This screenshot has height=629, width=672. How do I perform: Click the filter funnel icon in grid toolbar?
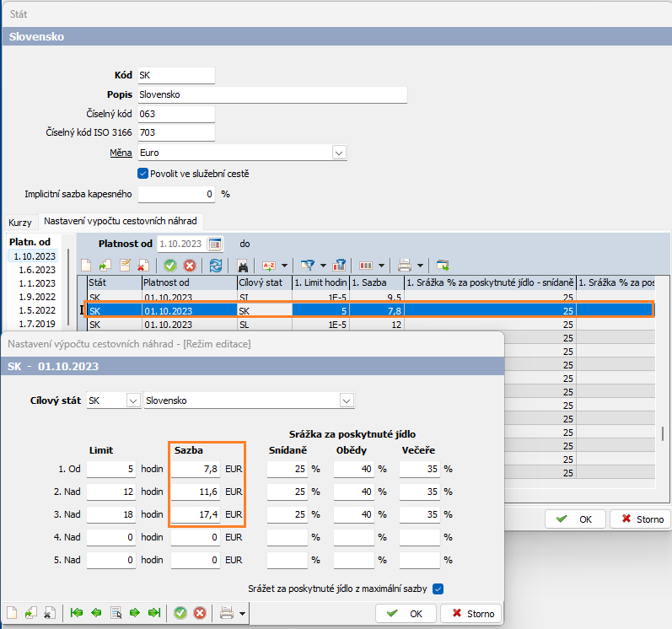pyautogui.click(x=309, y=265)
